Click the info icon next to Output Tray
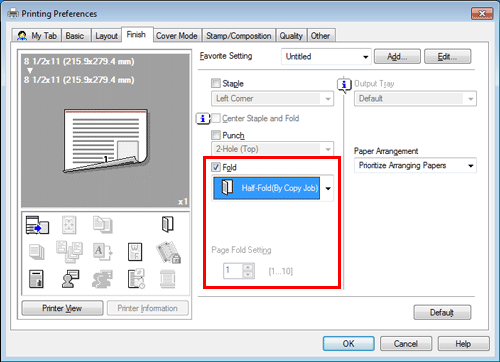The height and width of the screenshot is (362, 500). (344, 85)
